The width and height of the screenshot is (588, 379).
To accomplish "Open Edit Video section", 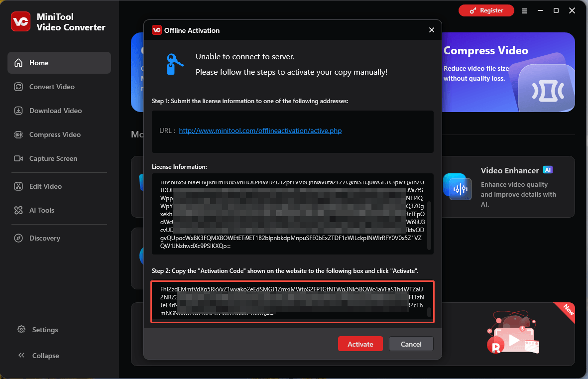I will 59,186.
